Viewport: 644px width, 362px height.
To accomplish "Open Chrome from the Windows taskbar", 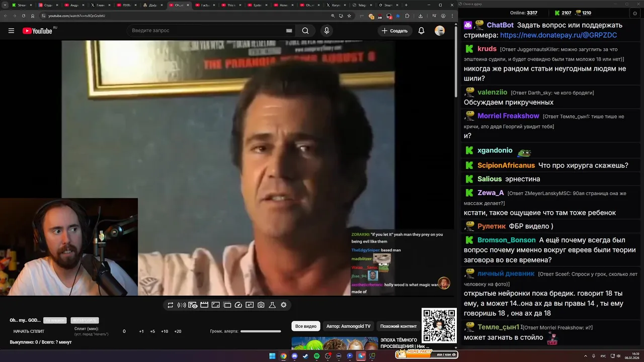I will point(283,356).
